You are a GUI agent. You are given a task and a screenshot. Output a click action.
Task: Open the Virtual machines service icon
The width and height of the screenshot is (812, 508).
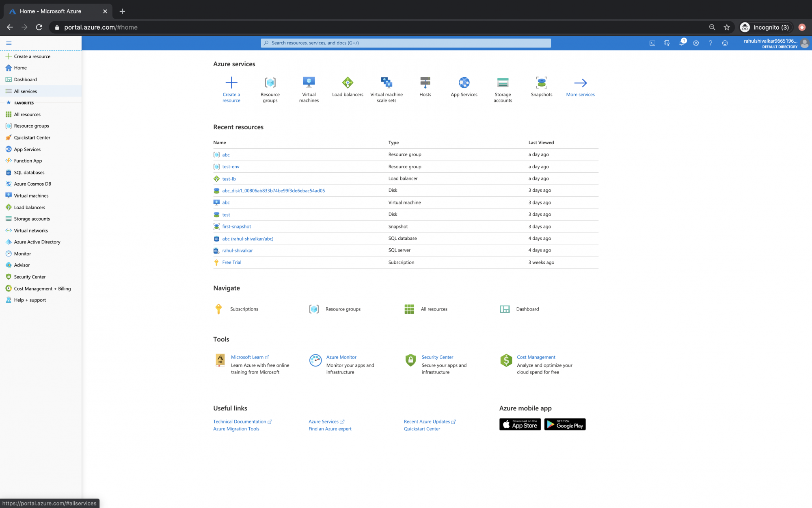pyautogui.click(x=309, y=82)
